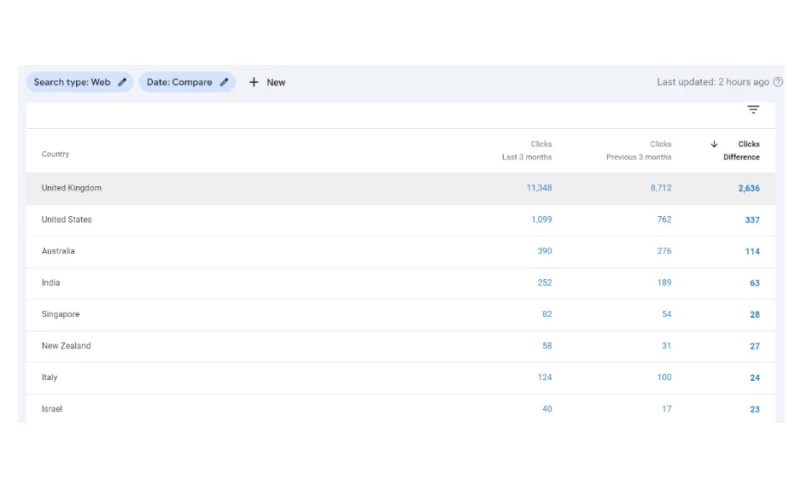Viewport: 800px width, 480px height.
Task: Select the United Kingdom row
Action: (x=71, y=188)
